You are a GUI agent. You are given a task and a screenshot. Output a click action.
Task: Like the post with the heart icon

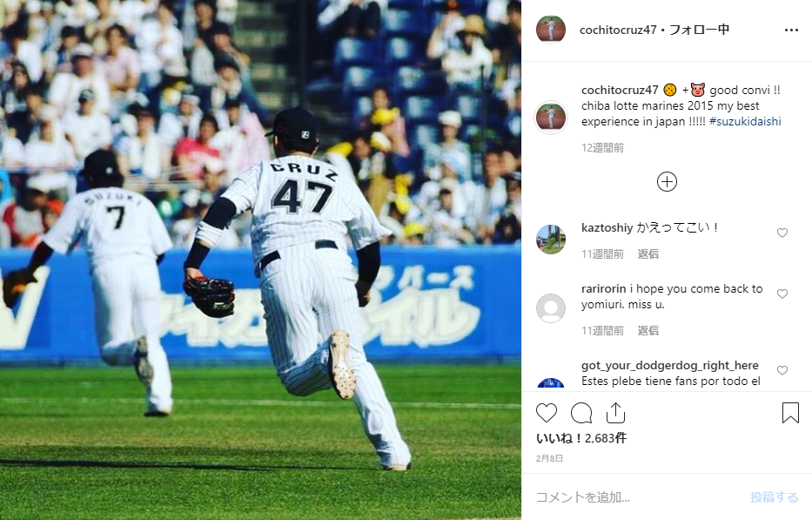click(x=546, y=413)
